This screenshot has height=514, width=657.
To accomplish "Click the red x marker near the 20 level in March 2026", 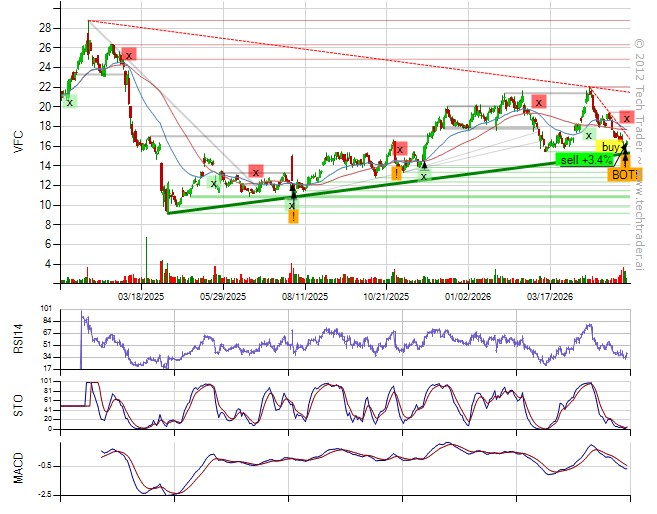I will (x=539, y=102).
